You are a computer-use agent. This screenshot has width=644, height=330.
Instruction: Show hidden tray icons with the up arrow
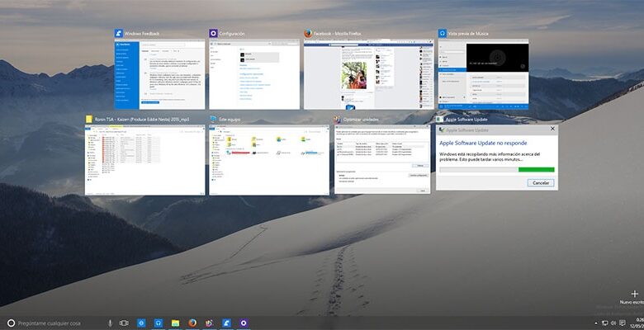[596, 323]
